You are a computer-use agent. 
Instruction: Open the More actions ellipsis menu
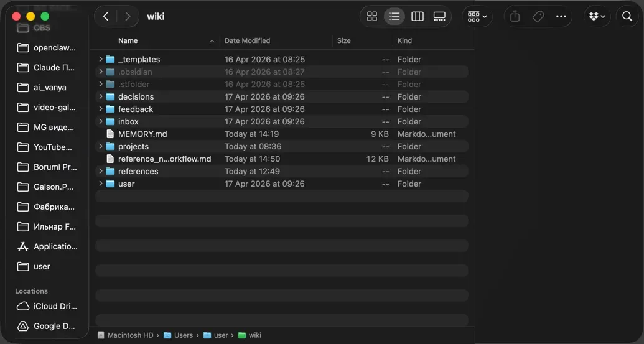(561, 17)
